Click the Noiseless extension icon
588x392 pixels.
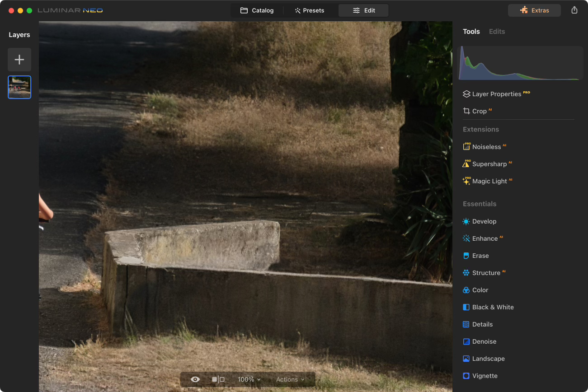pyautogui.click(x=466, y=147)
